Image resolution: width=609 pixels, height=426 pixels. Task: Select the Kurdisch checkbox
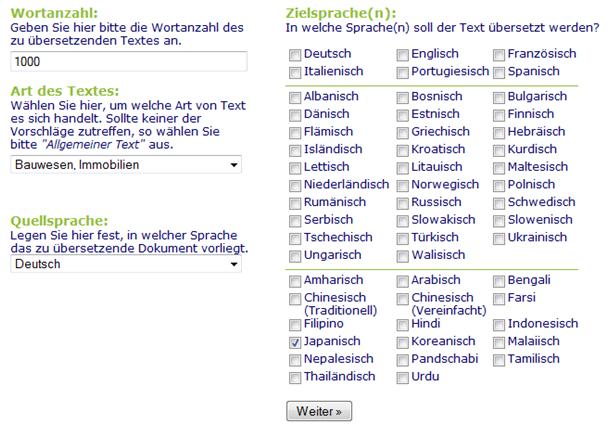(x=499, y=150)
